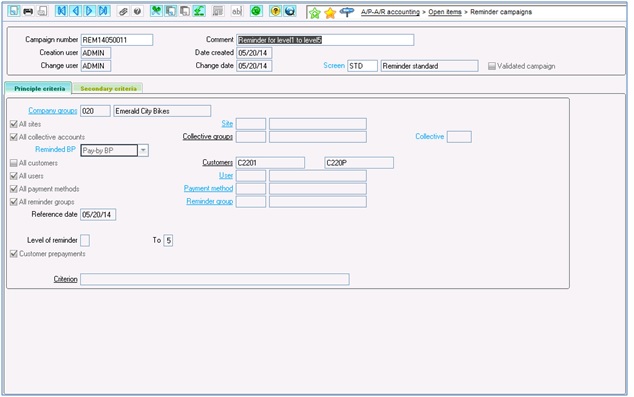Click the green outlined star icon
This screenshot has width=634, height=397.
(315, 13)
